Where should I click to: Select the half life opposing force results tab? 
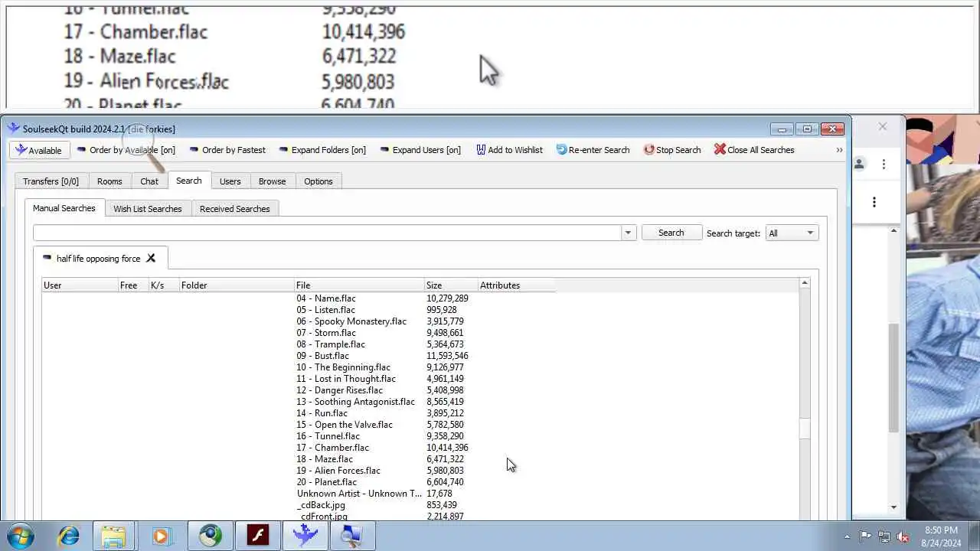[x=99, y=259]
